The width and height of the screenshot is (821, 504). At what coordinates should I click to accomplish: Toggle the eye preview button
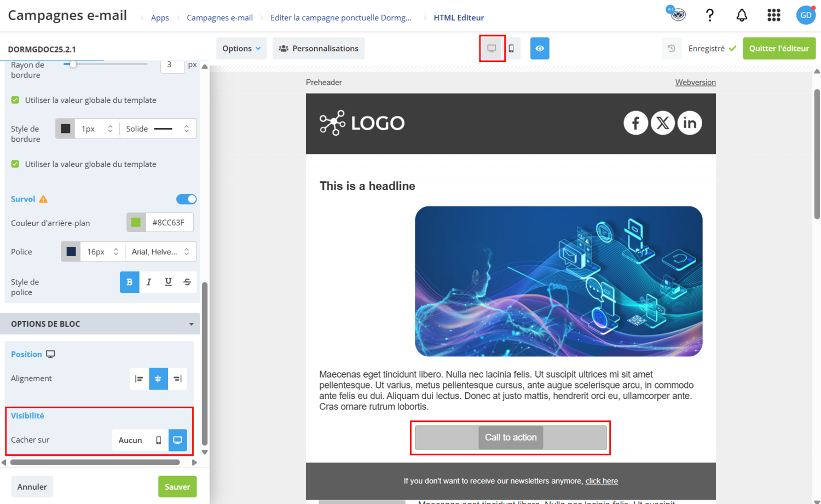(x=540, y=48)
